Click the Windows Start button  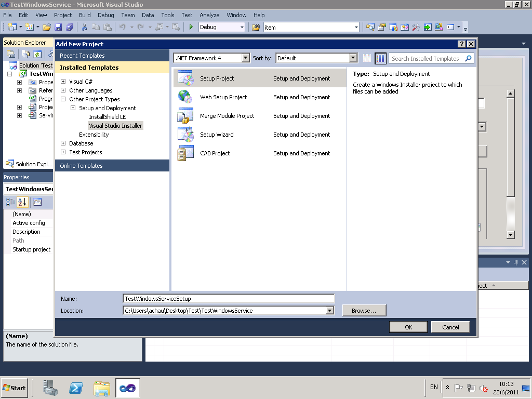[x=14, y=388]
